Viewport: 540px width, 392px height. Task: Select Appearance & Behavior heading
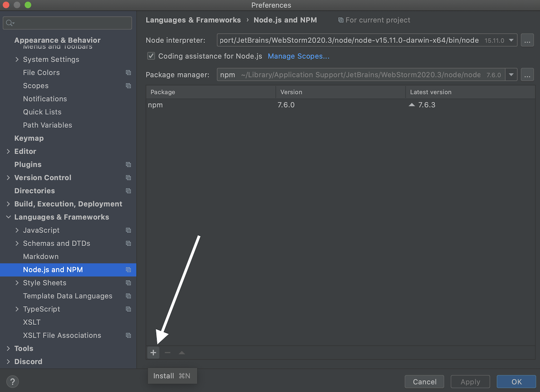(57, 40)
